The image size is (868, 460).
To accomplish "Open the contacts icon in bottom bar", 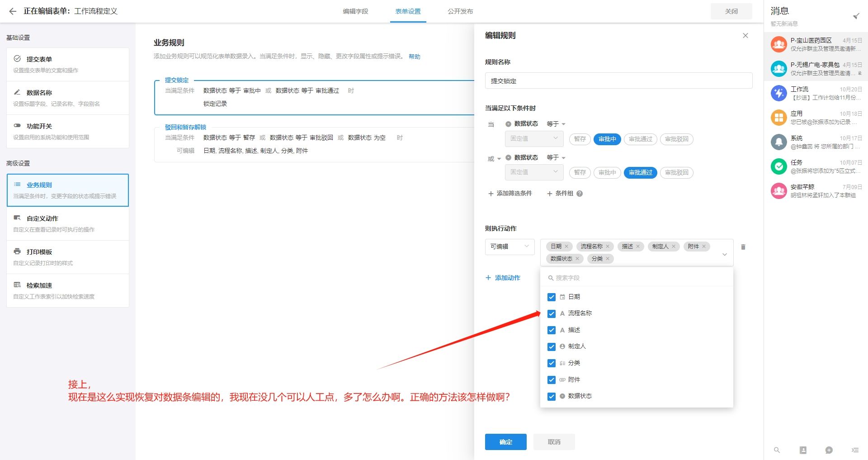I will click(x=803, y=450).
